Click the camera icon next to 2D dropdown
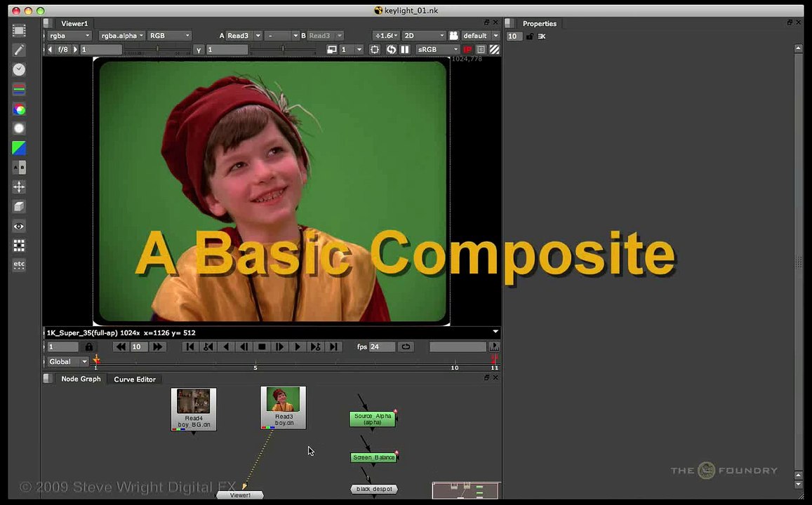 point(453,36)
